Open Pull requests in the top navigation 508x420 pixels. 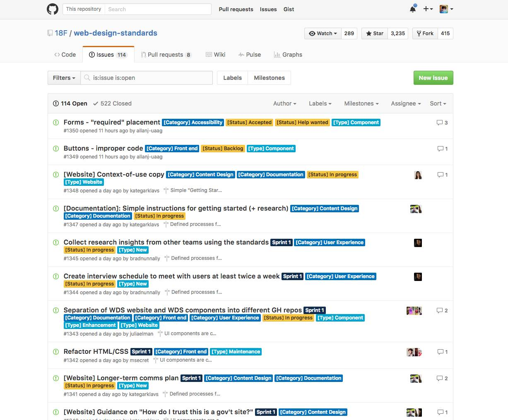[x=236, y=9]
